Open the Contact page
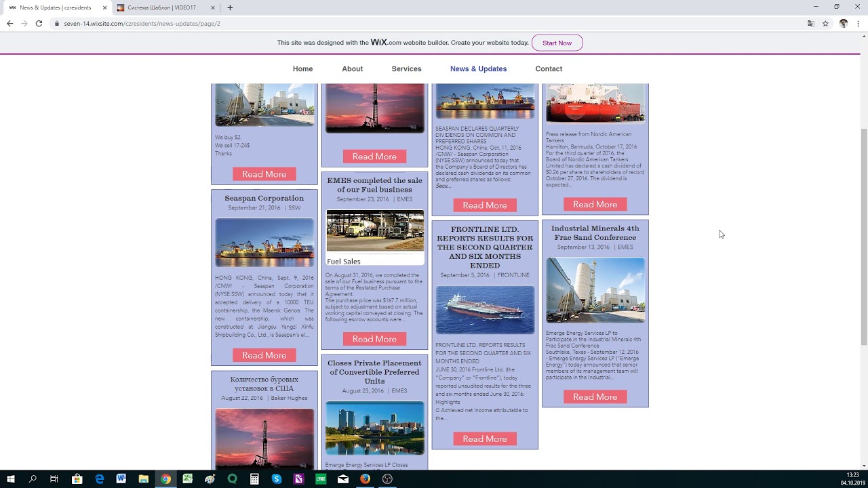868x488 pixels. pos(549,68)
